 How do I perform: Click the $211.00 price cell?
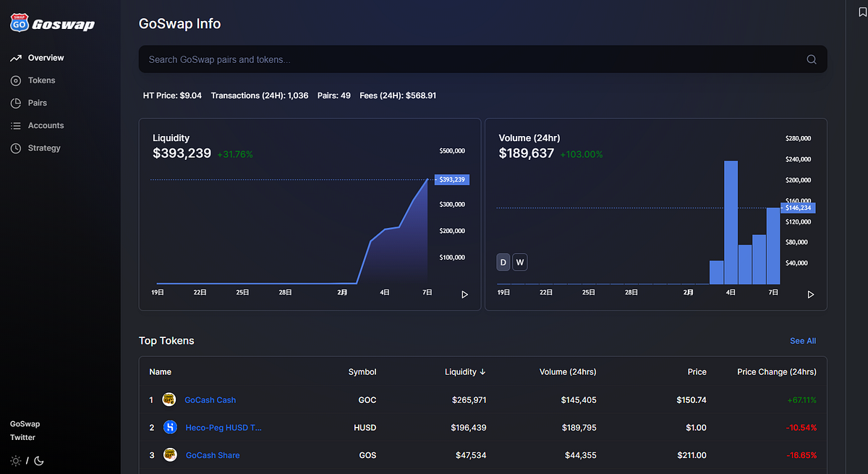pyautogui.click(x=692, y=455)
